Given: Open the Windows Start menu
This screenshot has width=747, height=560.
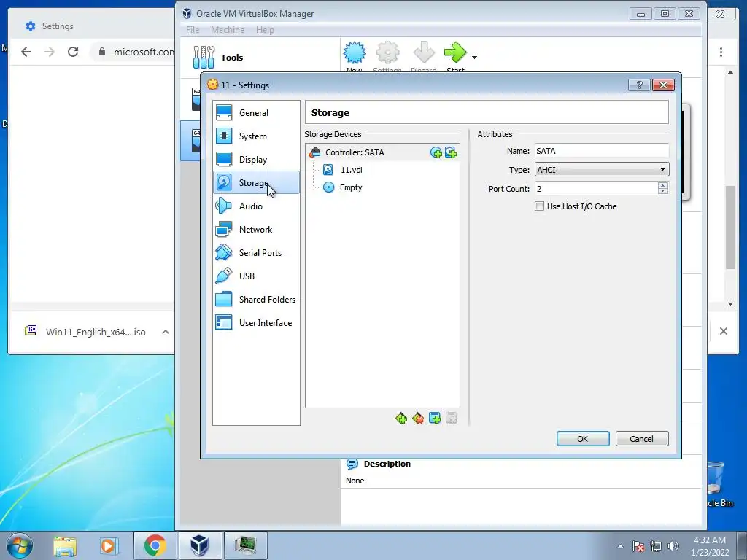Looking at the screenshot, I should 20,545.
